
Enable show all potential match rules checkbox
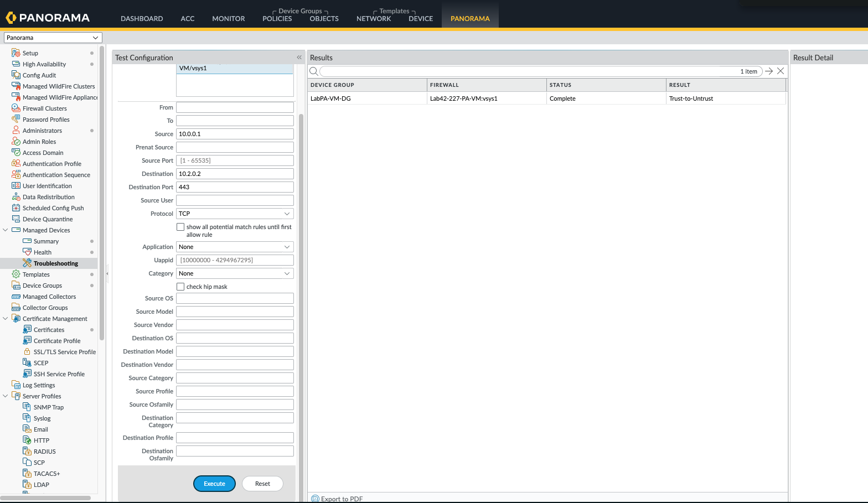point(180,227)
